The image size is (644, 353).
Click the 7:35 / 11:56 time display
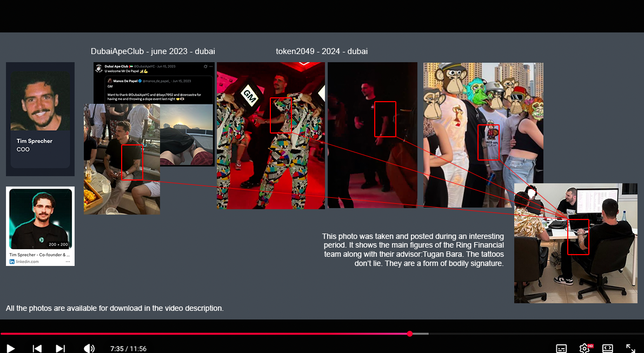click(x=128, y=349)
